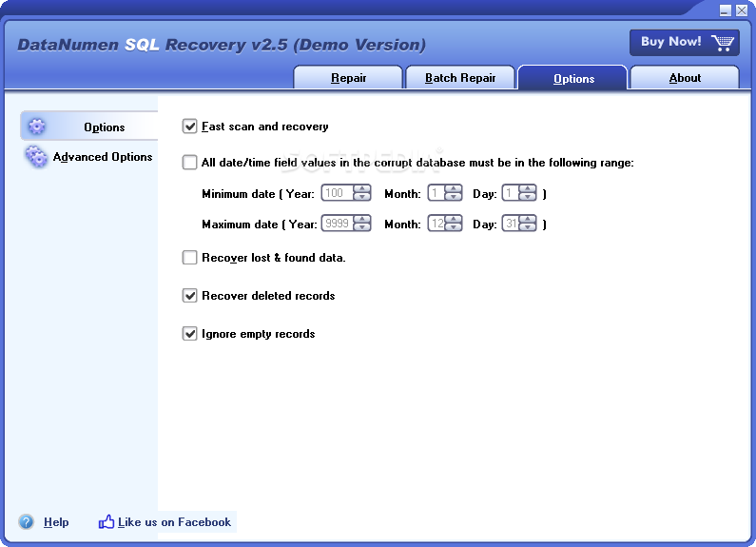
Task: Decrease Minimum date Day down arrow
Action: tap(528, 197)
